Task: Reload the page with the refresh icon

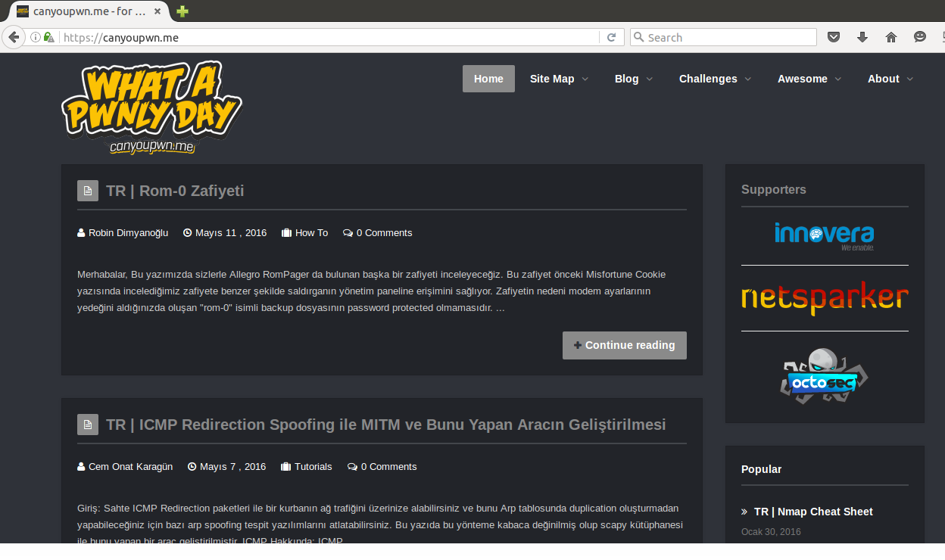Action: [611, 37]
